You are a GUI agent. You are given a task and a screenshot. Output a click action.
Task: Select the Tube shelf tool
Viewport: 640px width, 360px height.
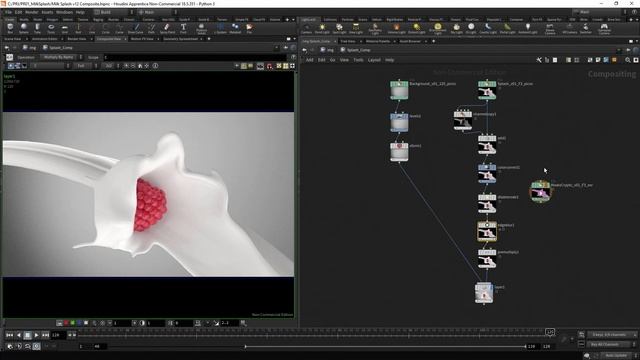tap(37, 28)
